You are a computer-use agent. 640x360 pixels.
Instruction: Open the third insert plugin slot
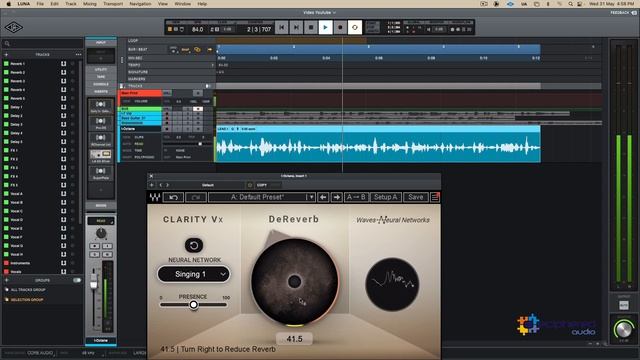(x=101, y=140)
